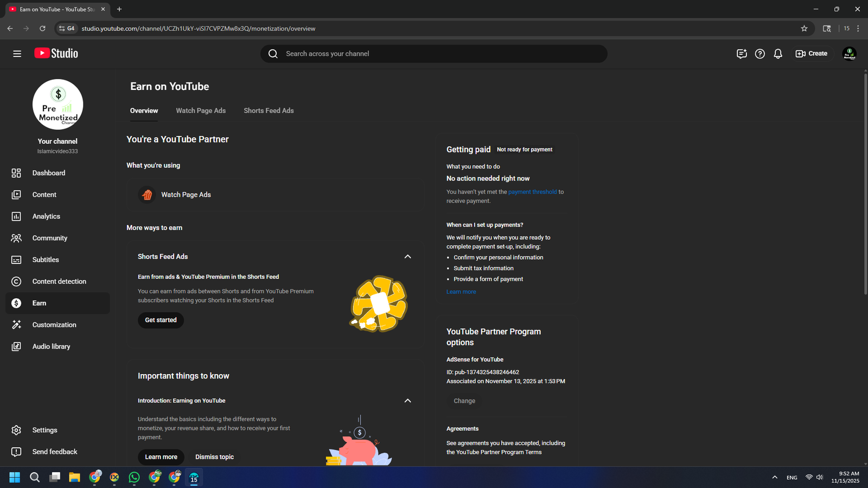Collapse the Shorts Feed Ads card chevron
This screenshot has width=868, height=488.
pos(408,256)
